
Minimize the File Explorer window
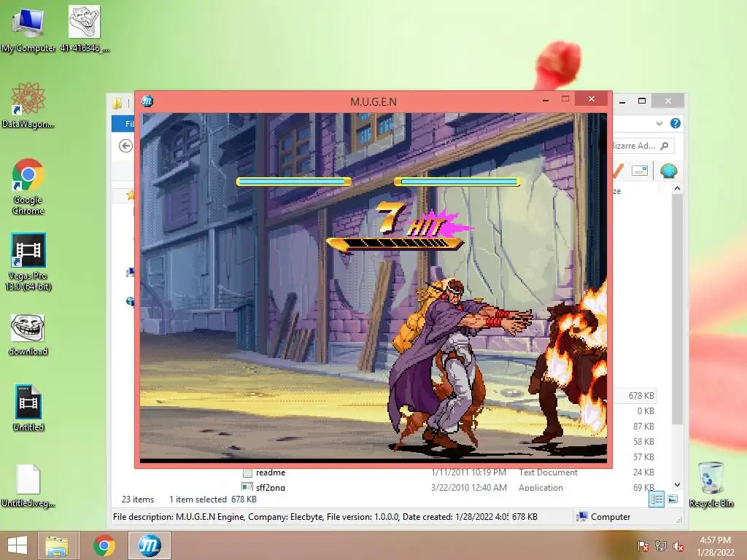point(622,101)
